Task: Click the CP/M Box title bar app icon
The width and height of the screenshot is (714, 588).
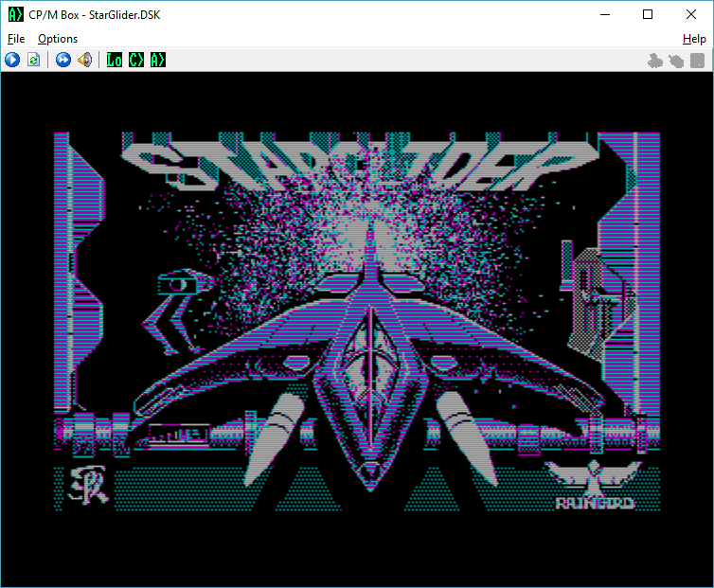Action: click(x=15, y=14)
